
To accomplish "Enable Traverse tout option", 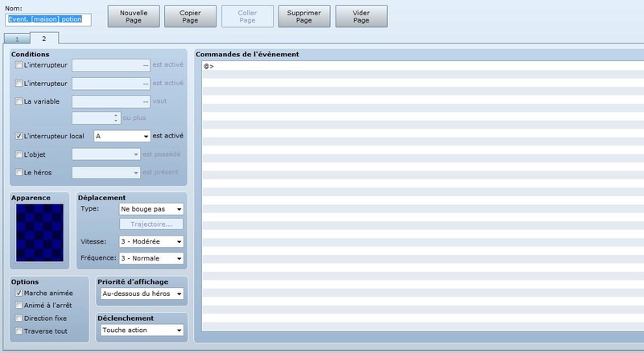I will pyautogui.click(x=19, y=330).
